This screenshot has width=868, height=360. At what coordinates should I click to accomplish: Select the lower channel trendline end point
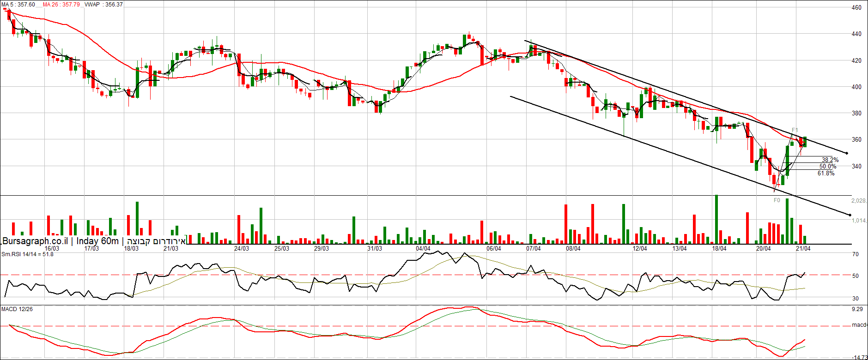(x=850, y=215)
